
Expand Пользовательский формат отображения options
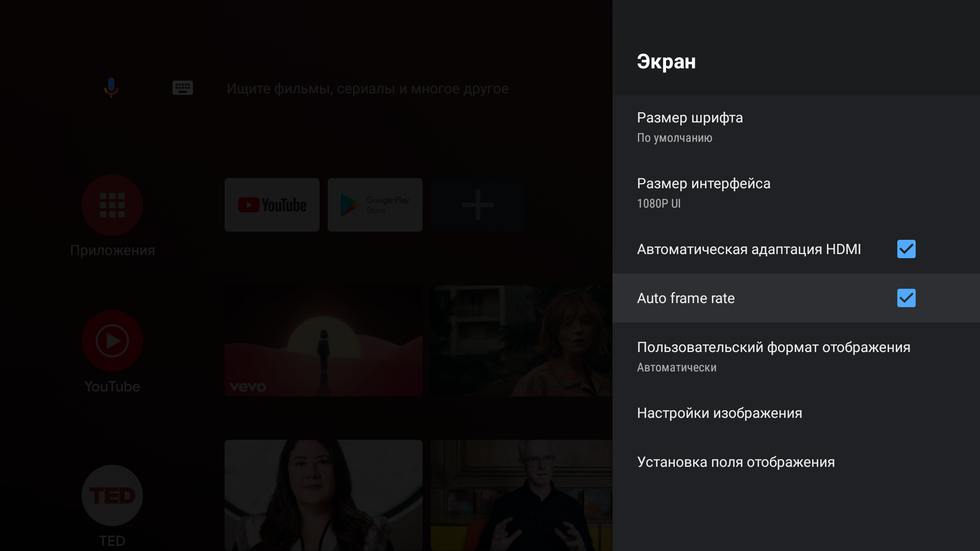pos(774,355)
